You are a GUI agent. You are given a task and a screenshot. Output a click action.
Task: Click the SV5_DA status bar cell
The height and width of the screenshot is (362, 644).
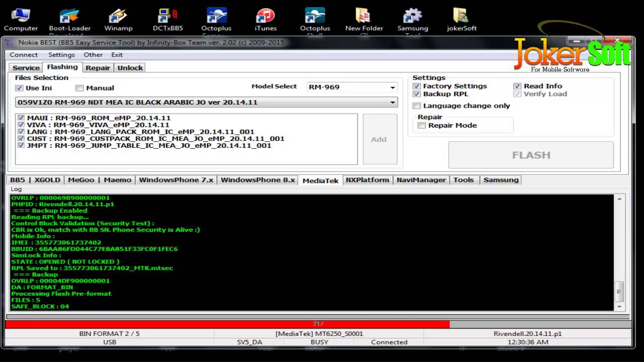coord(250,342)
